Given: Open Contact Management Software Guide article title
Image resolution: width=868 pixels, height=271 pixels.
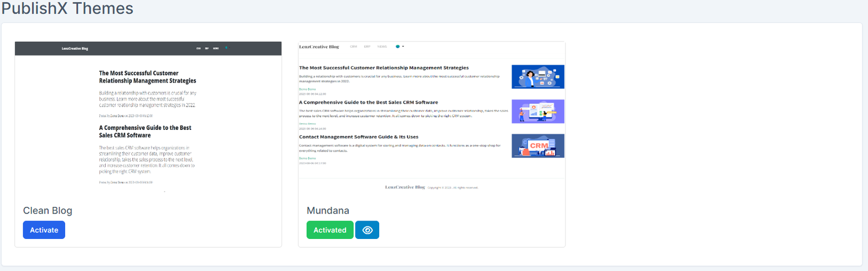Looking at the screenshot, I should (x=359, y=137).
